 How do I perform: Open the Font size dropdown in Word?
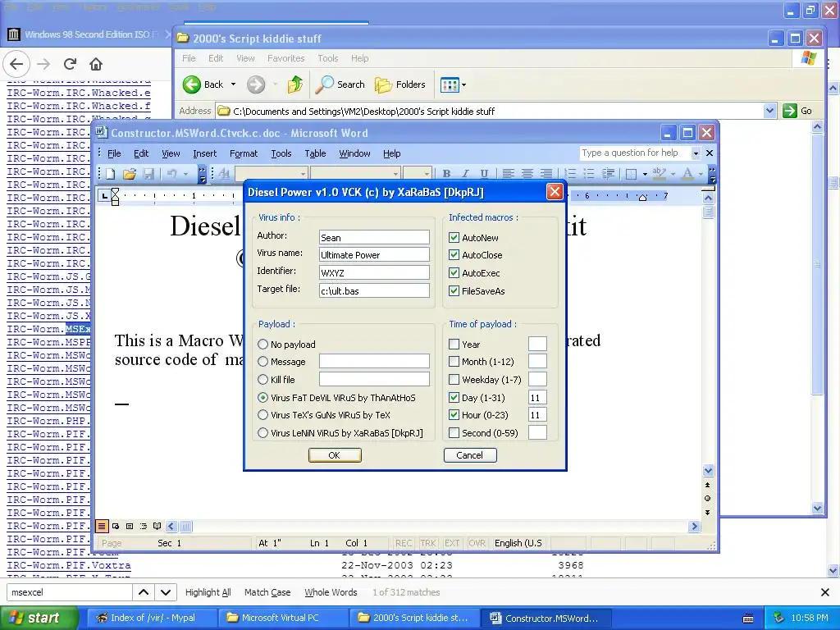(x=427, y=174)
